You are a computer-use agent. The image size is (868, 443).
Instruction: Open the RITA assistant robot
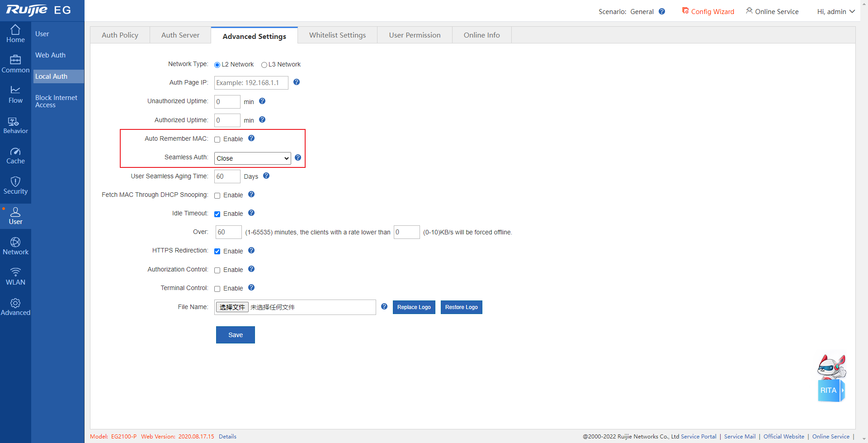point(831,378)
